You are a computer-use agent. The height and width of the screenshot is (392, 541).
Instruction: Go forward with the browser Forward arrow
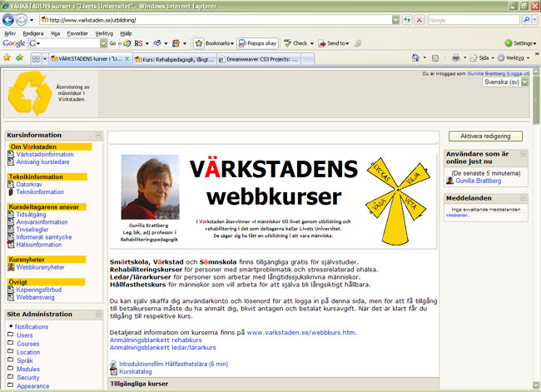coord(22,20)
